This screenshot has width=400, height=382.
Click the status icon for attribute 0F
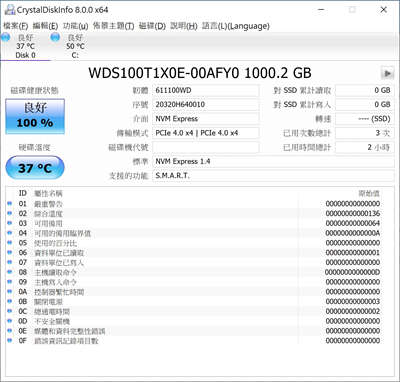point(10,340)
